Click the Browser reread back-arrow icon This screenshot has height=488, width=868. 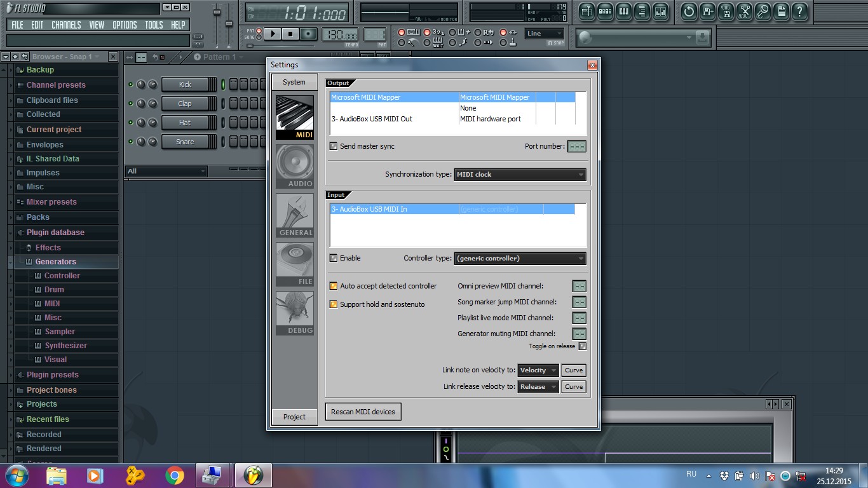[24, 57]
